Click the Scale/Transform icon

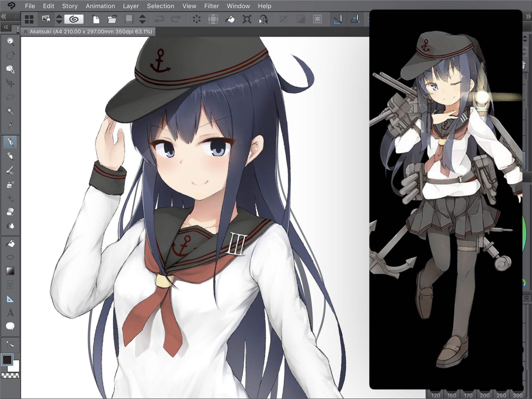coord(247,19)
